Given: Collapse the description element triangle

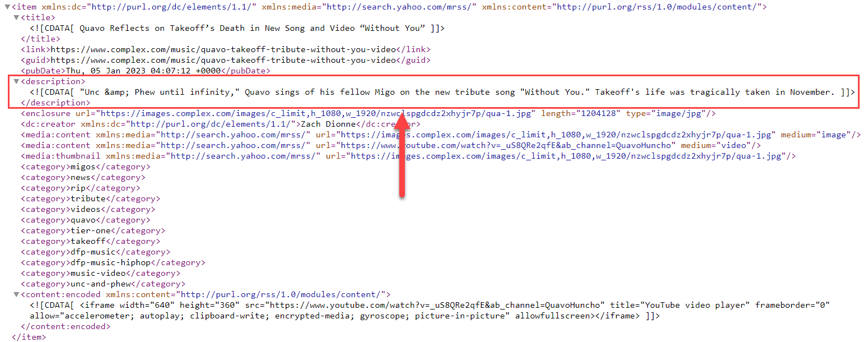Looking at the screenshot, I should click(x=16, y=82).
